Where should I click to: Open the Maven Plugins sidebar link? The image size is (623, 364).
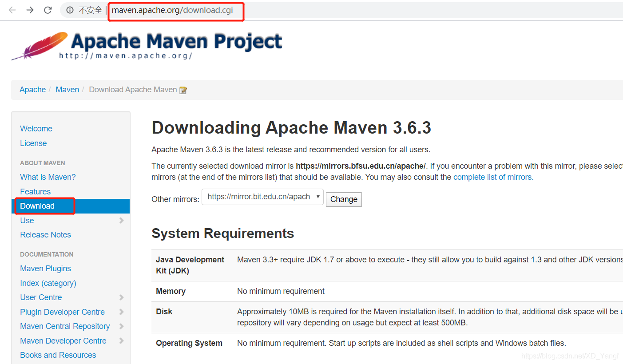[46, 269]
